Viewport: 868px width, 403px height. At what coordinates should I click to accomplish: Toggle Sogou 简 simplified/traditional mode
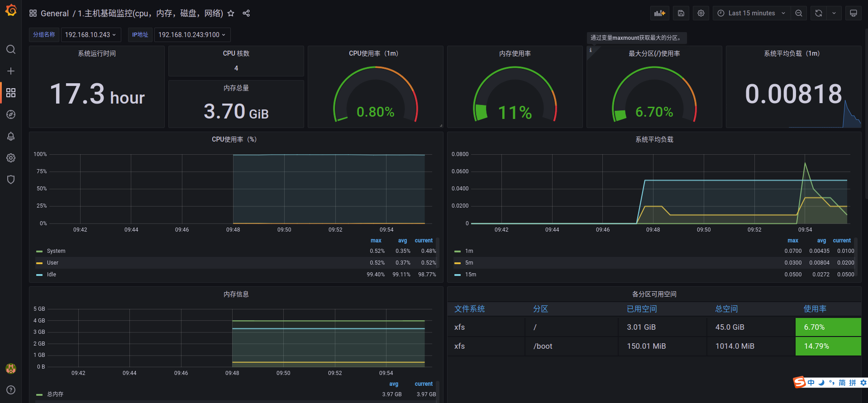point(842,383)
